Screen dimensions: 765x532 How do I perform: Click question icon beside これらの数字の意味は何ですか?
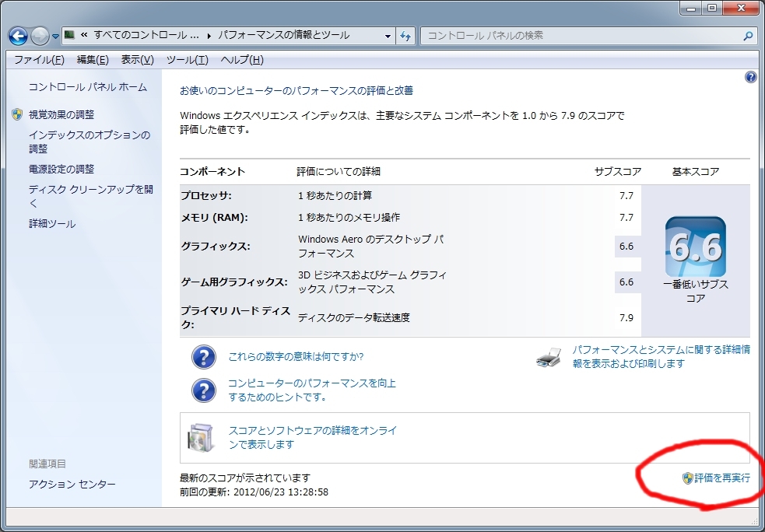203,357
